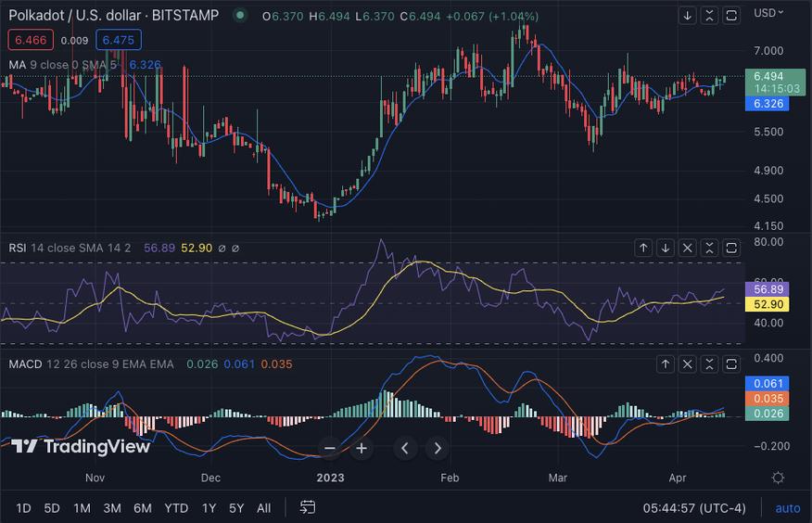Screen dimensions: 812x523
Task: Collapse the main price chart pane
Action: click(x=709, y=16)
